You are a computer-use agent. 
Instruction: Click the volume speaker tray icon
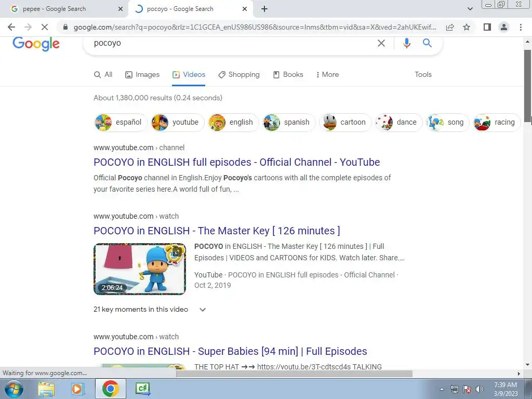pos(480,389)
